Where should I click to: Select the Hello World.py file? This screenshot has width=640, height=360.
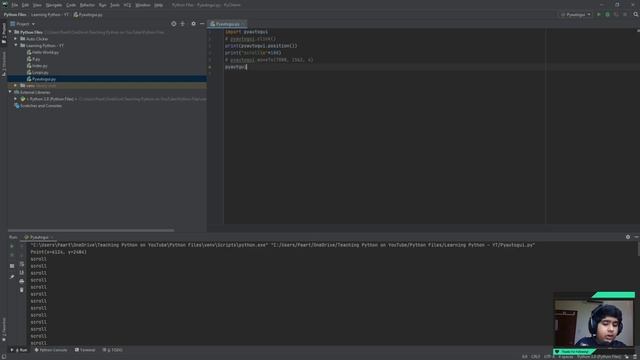(x=42, y=52)
